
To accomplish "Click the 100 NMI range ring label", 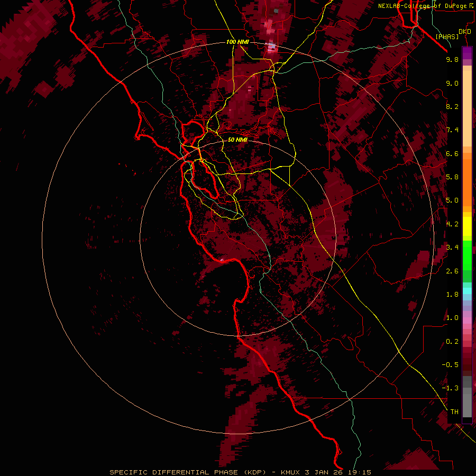I will coord(237,42).
